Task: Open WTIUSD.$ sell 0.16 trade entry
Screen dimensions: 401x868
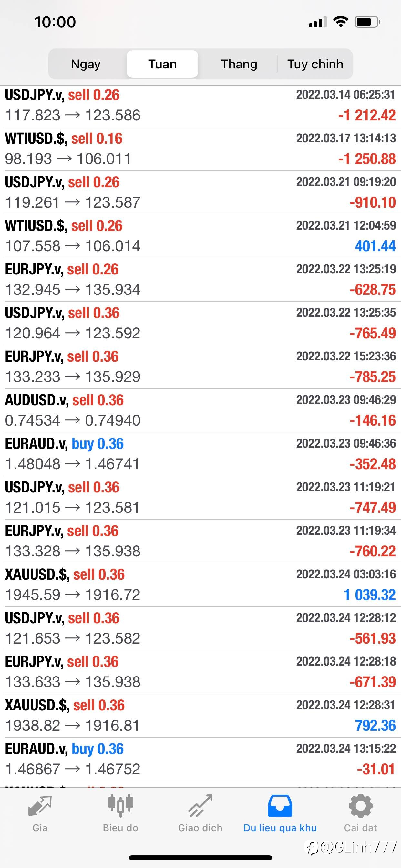Action: pyautogui.click(x=200, y=149)
